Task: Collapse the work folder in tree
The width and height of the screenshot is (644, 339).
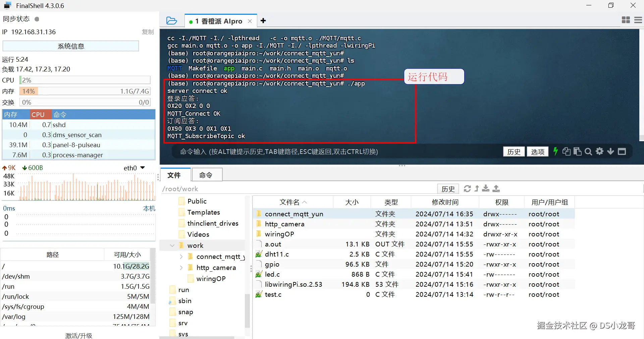Action: pyautogui.click(x=172, y=245)
